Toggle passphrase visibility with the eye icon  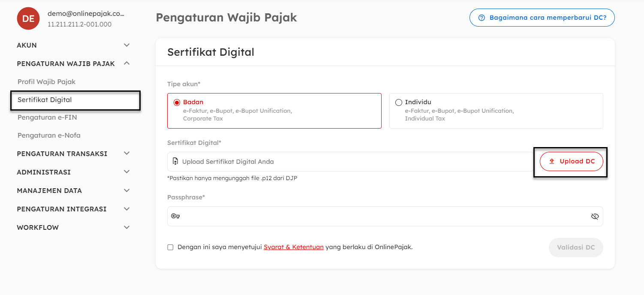coord(594,217)
